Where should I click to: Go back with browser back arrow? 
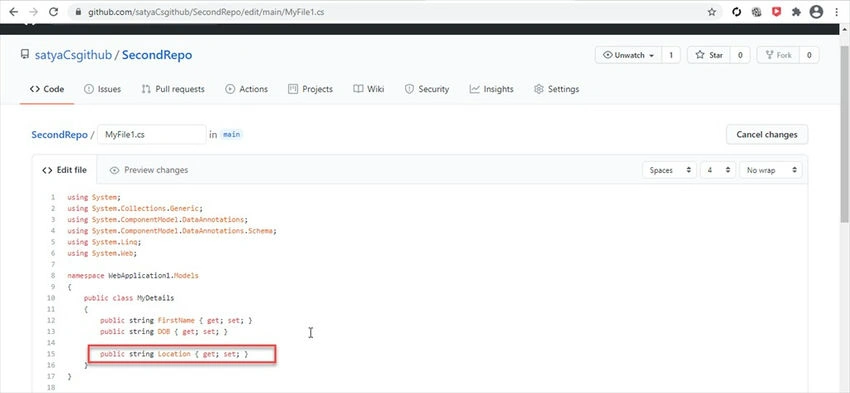coord(14,11)
